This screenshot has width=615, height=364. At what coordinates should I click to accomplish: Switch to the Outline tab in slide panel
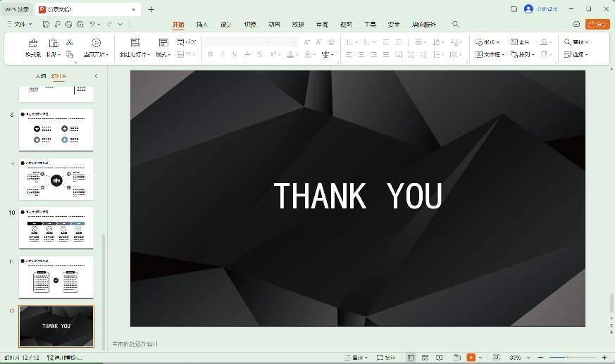(40, 76)
